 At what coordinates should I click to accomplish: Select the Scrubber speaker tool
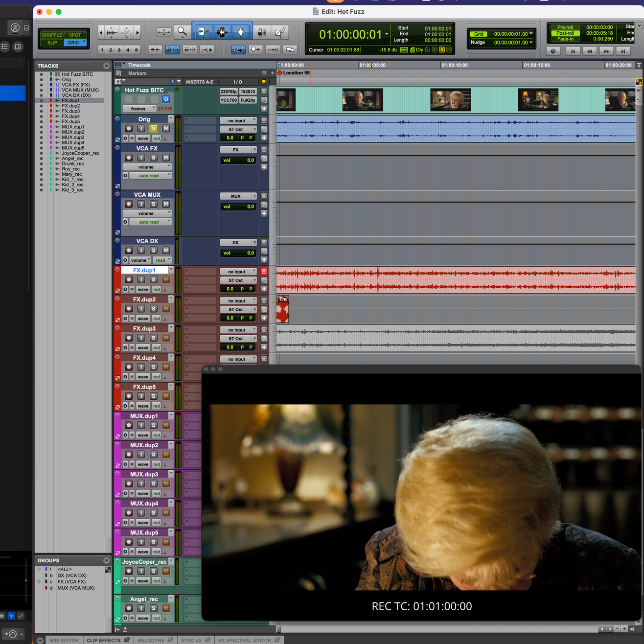(x=262, y=32)
